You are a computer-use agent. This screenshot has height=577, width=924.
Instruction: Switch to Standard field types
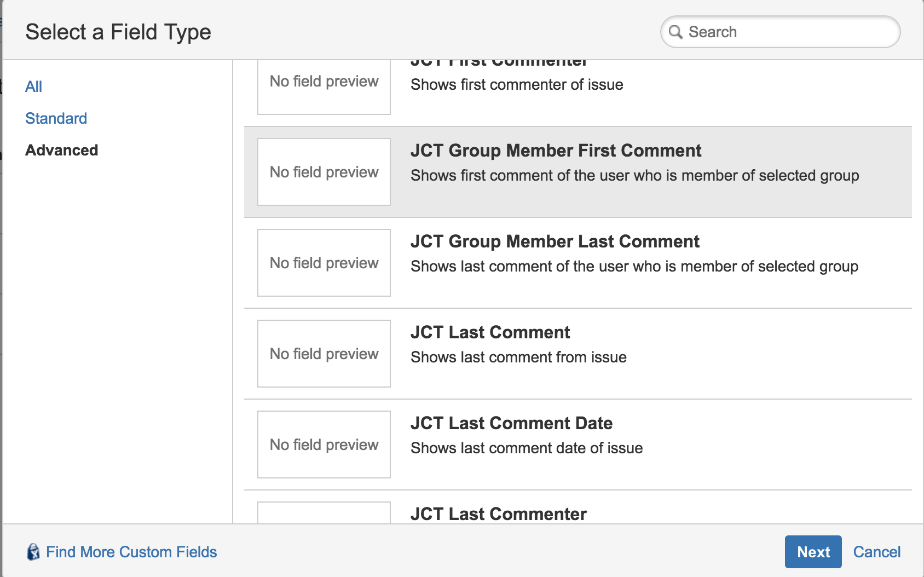coord(56,118)
